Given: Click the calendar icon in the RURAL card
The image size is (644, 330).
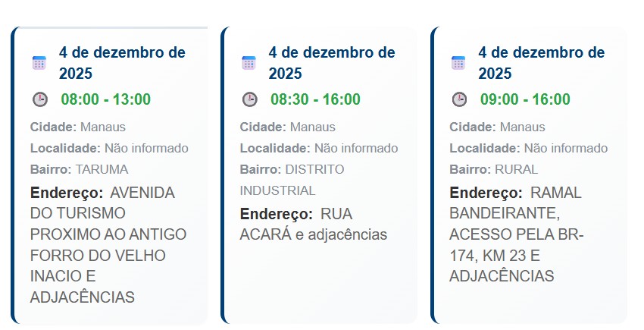Looking at the screenshot, I should click(x=458, y=63).
